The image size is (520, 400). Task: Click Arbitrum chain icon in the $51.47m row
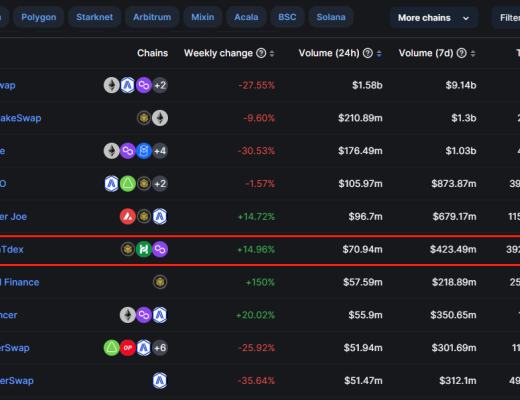click(x=160, y=381)
